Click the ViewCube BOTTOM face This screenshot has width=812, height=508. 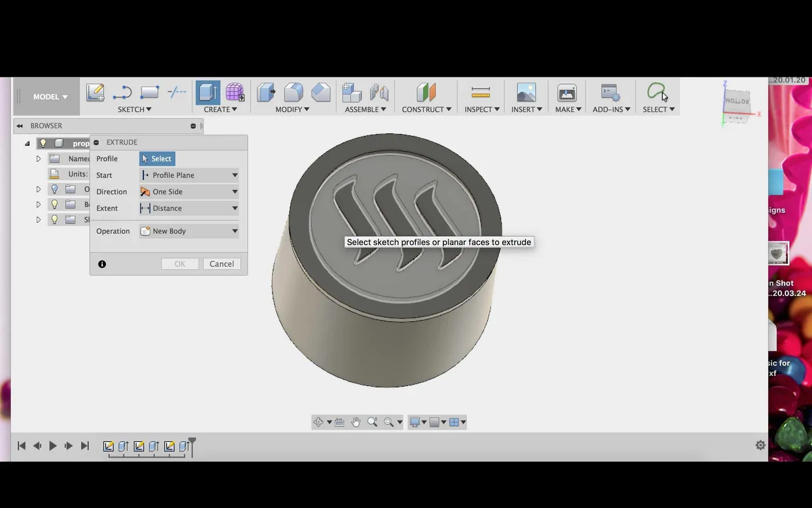click(x=737, y=102)
